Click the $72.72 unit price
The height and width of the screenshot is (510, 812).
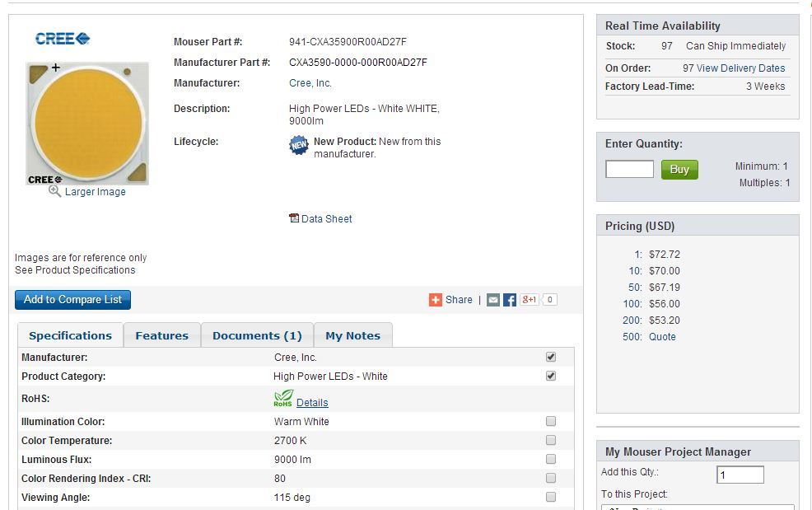pyautogui.click(x=665, y=255)
